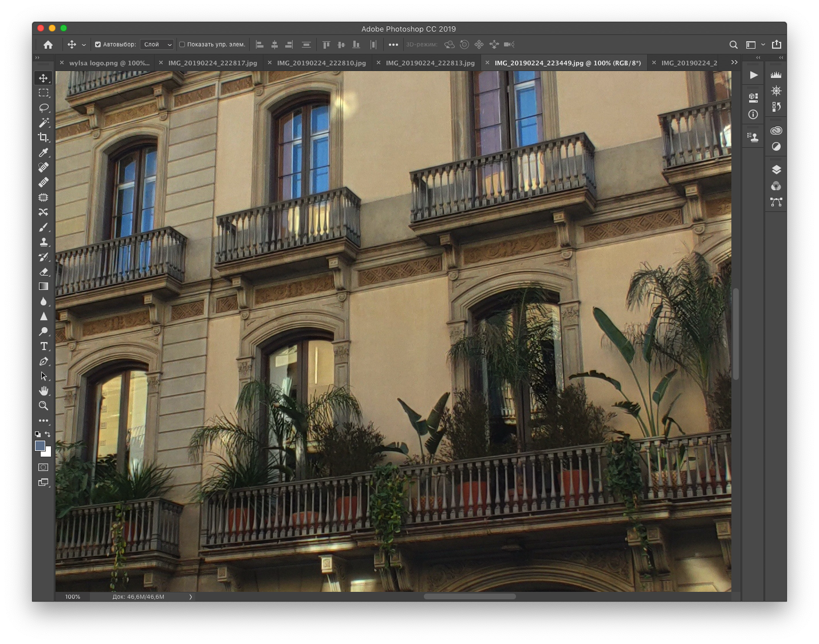Click the Home button
Image resolution: width=819 pixels, height=644 pixels.
[48, 45]
